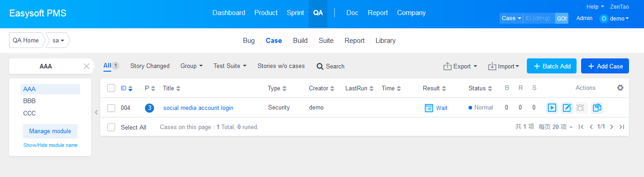Go to QA Home
644x177 pixels.
pos(26,40)
